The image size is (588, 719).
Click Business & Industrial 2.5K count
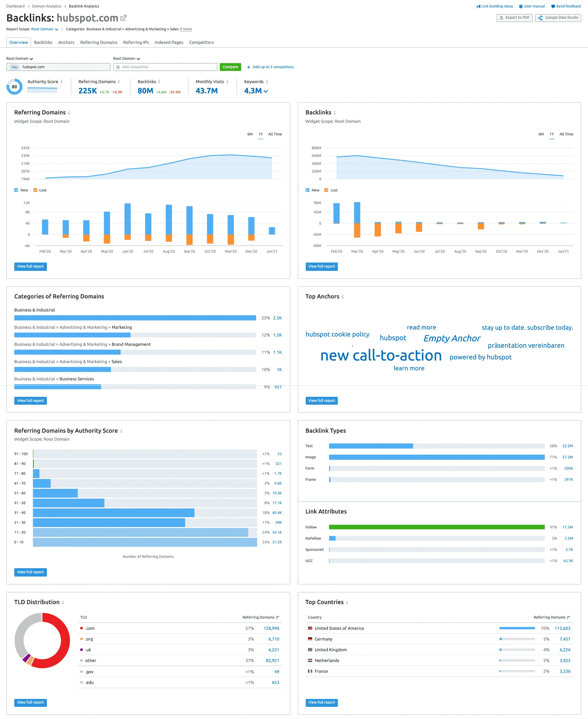(277, 318)
